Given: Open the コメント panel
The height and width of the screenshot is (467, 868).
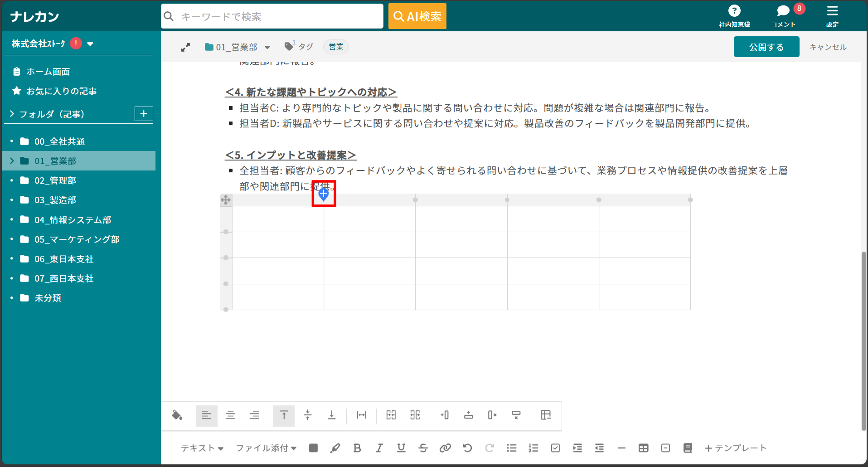Looking at the screenshot, I should point(783,15).
